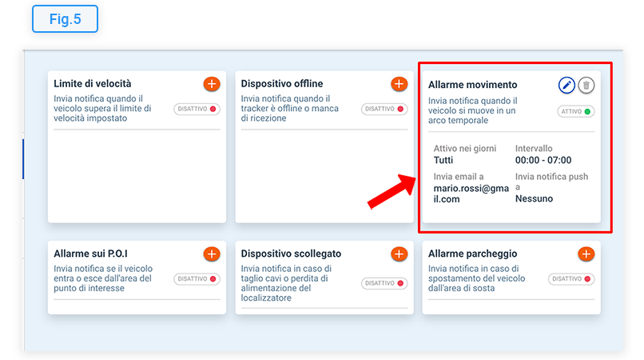Viewport: 644px width, 360px height.
Task: Toggle the Disattivo switch for Limite di velocità
Action: (x=197, y=109)
